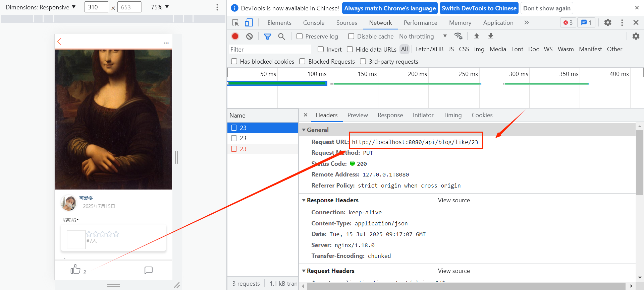Select the inspect element cursor icon
This screenshot has width=644, height=290.
[x=235, y=23]
